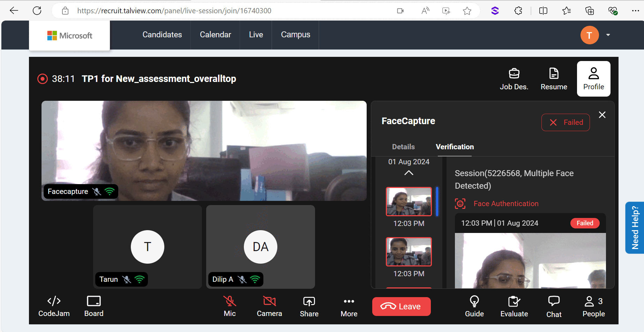The width and height of the screenshot is (644, 332).
Task: Activate the Read aloud icon
Action: pyautogui.click(x=425, y=11)
